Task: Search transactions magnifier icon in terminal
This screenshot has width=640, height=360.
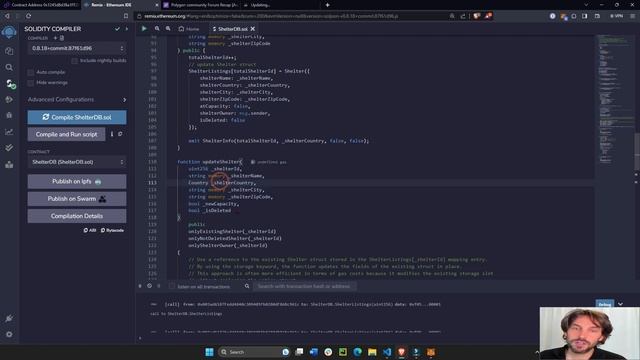Action: (x=247, y=286)
